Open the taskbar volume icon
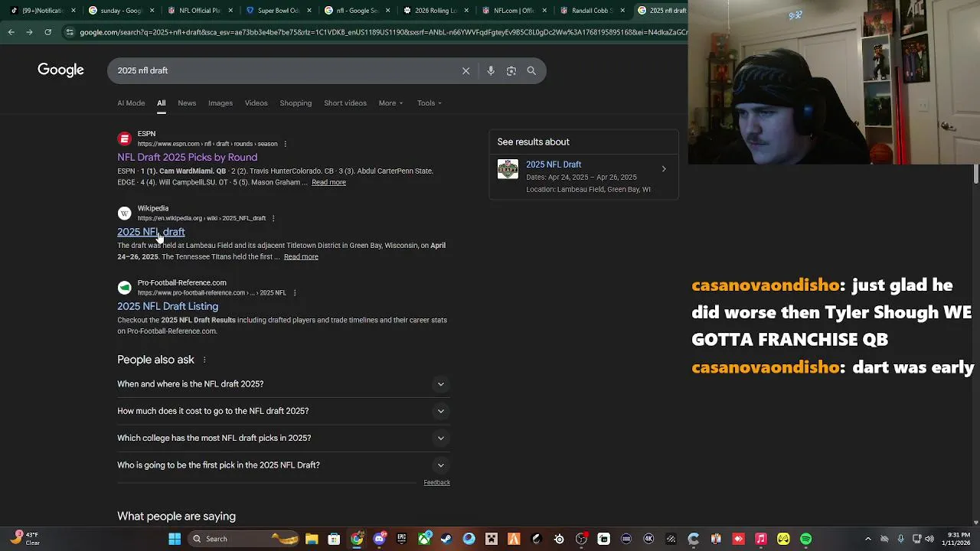The width and height of the screenshot is (980, 551). coord(929,539)
